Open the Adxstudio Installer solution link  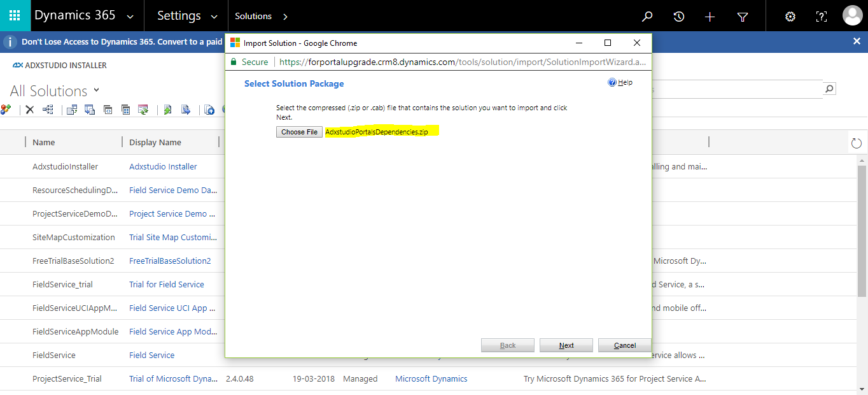[x=163, y=166]
